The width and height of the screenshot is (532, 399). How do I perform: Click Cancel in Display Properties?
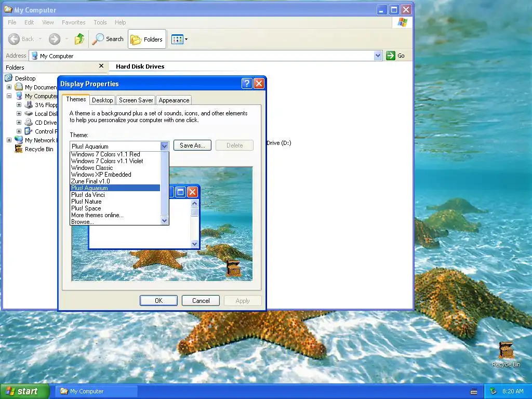201,301
